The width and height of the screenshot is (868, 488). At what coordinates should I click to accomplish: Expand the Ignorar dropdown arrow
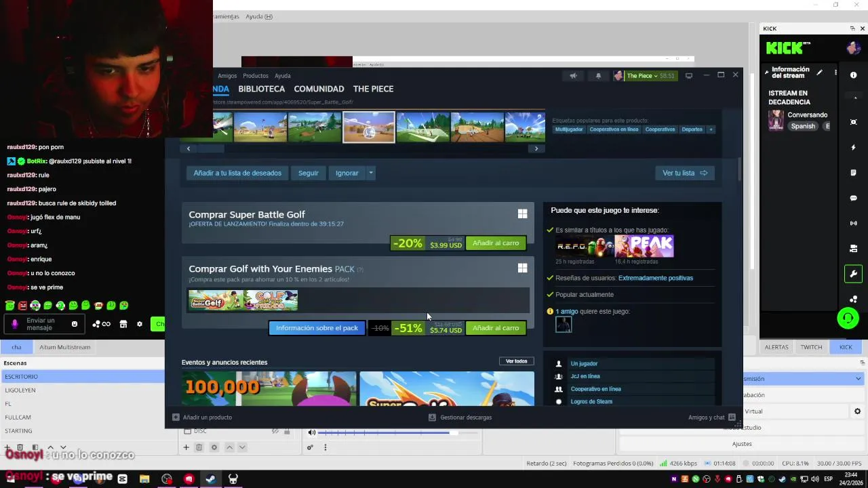coord(371,173)
